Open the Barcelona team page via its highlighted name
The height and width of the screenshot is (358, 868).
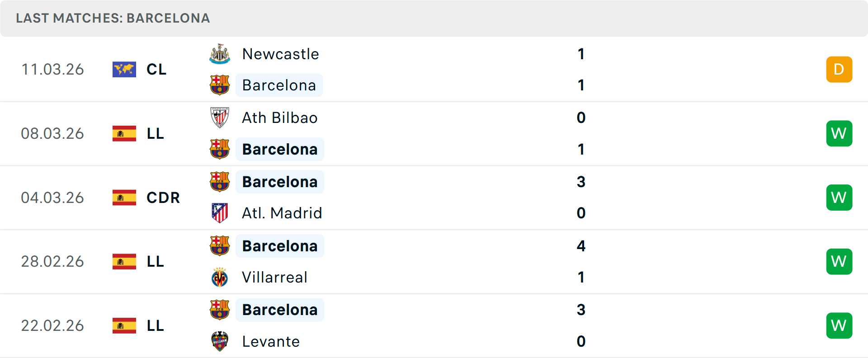(279, 85)
